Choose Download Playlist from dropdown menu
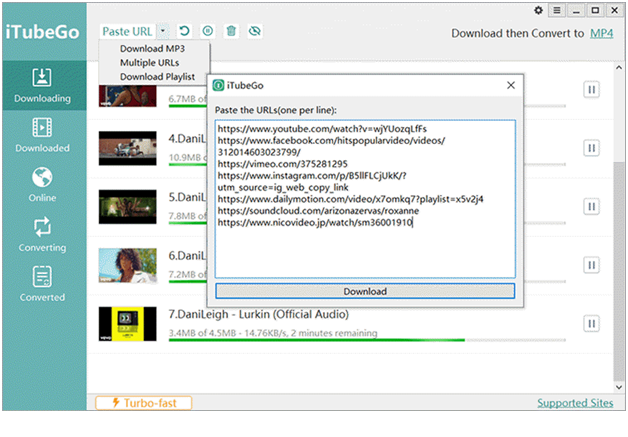This screenshot has height=437, width=628. 157,77
